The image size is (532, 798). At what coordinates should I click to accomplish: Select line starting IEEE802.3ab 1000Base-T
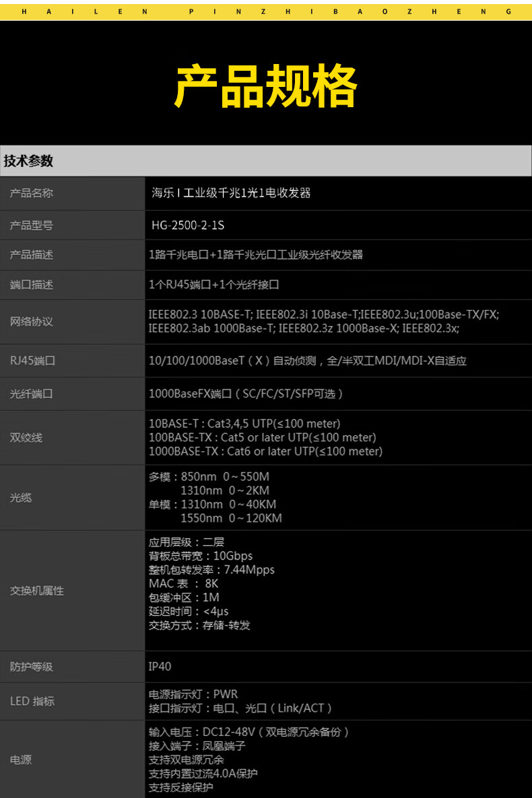[304, 328]
